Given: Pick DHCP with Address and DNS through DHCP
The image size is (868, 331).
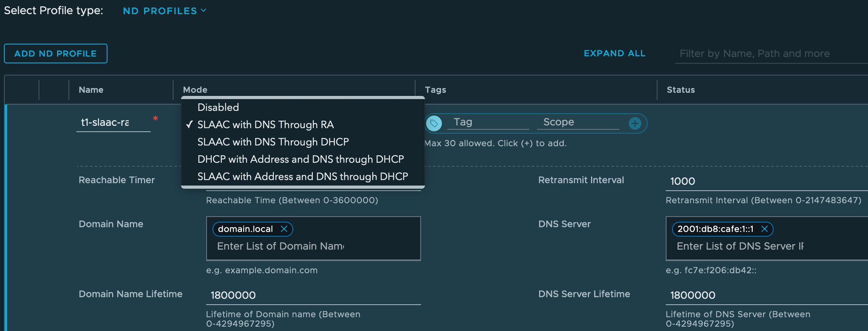Looking at the screenshot, I should (301, 159).
